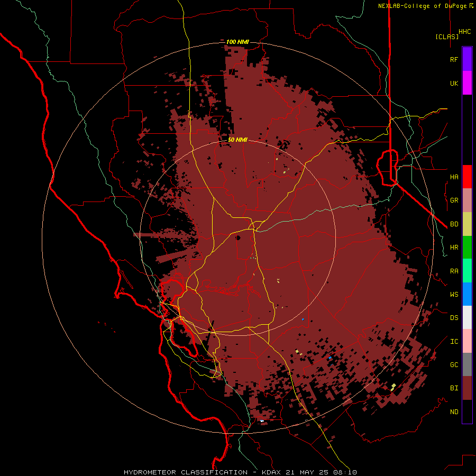Click the [CLAS] units label

(x=447, y=36)
